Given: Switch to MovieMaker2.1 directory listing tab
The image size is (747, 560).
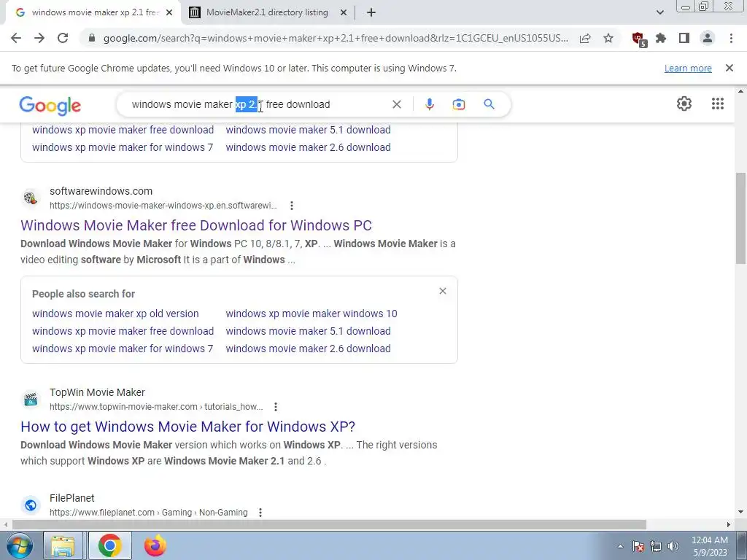Looking at the screenshot, I should tap(267, 12).
